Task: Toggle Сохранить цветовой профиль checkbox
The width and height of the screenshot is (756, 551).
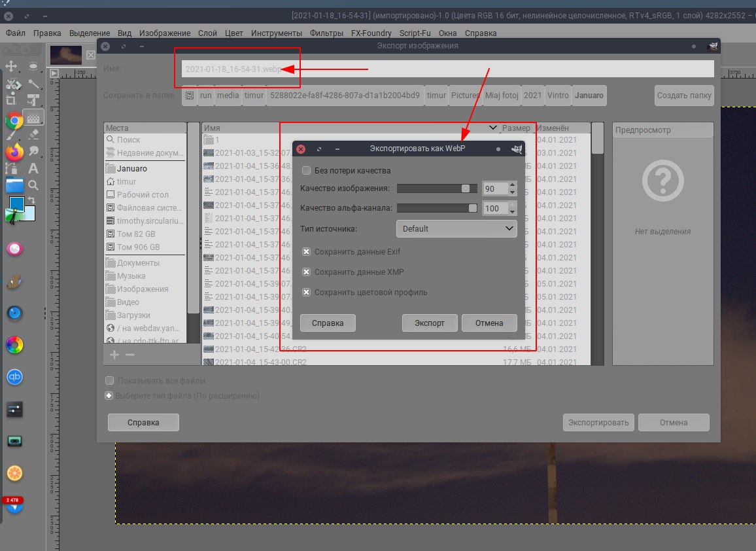Action: (x=306, y=292)
